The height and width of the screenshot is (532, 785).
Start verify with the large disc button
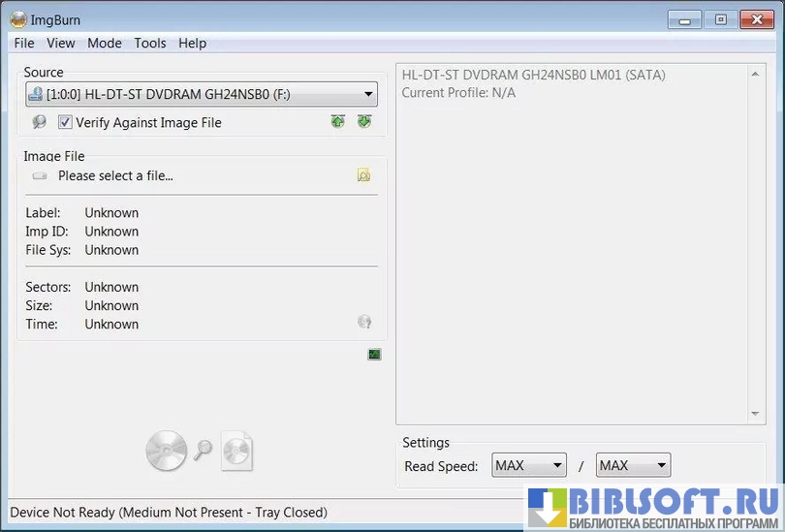[x=199, y=451]
